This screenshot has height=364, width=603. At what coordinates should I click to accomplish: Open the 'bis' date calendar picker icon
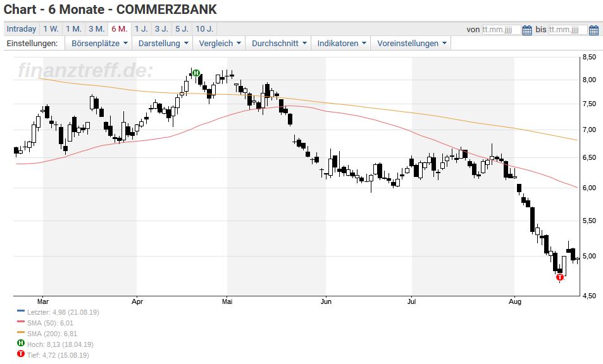[x=594, y=30]
